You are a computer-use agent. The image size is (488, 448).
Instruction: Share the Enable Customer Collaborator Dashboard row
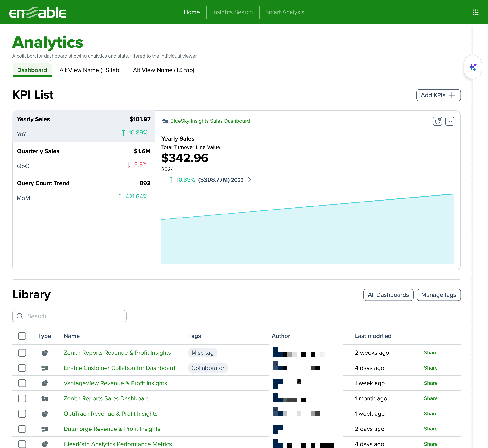click(430, 368)
